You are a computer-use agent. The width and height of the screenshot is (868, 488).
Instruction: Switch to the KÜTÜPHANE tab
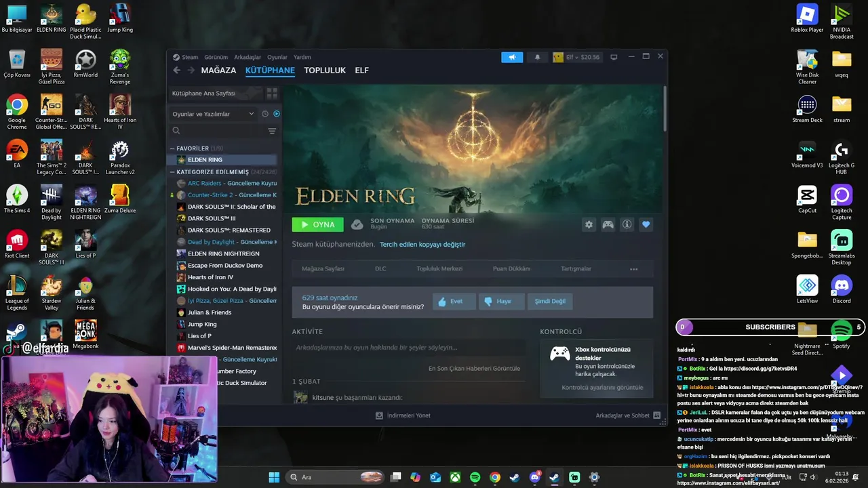click(270, 70)
